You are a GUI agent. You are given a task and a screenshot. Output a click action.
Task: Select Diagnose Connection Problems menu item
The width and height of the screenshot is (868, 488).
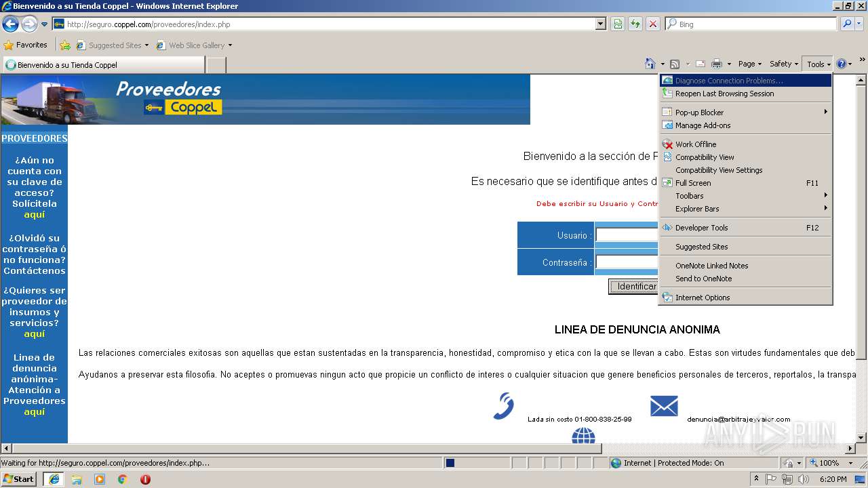click(746, 81)
